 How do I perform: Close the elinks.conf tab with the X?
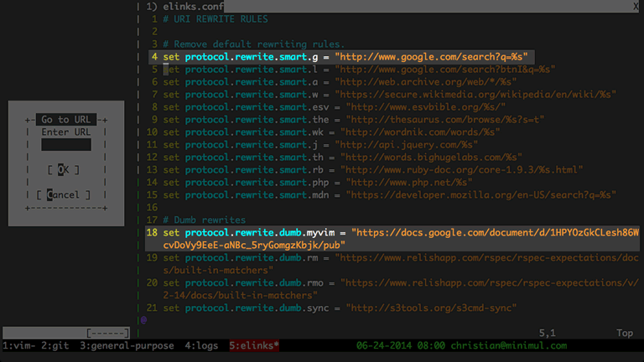[x=636, y=6]
